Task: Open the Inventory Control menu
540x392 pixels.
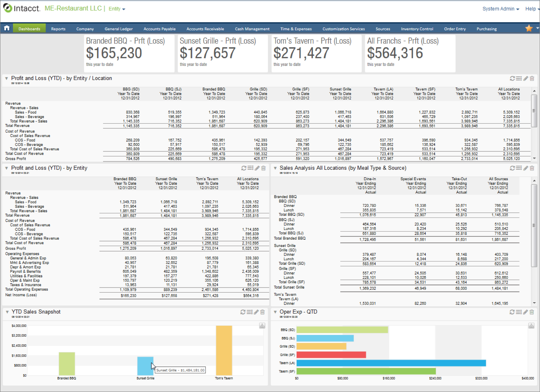Action: coord(417,29)
